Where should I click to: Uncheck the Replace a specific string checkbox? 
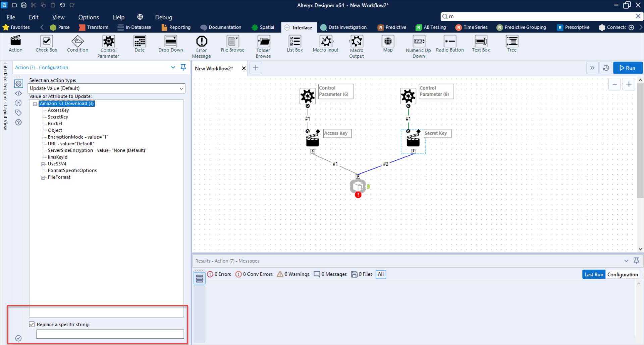[x=32, y=324]
